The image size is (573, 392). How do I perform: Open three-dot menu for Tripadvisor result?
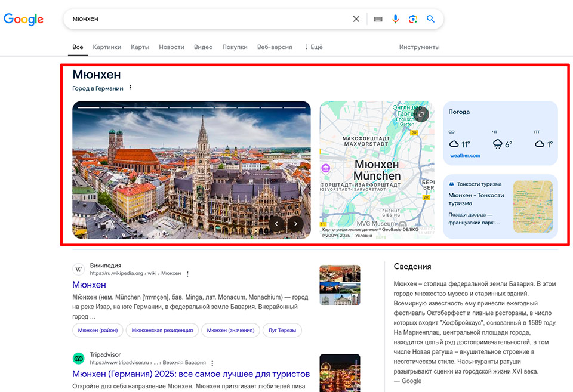[212, 363]
